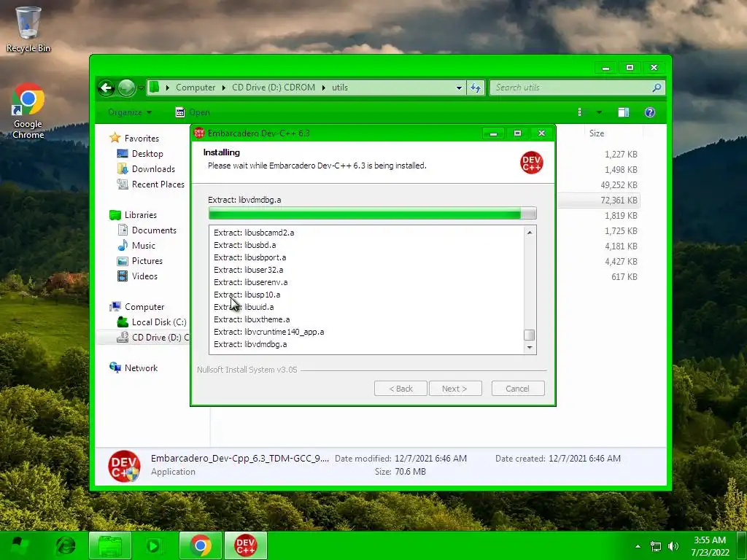Click the Dev-C++ logo in installer header
Image resolution: width=747 pixels, height=560 pixels.
(x=531, y=163)
